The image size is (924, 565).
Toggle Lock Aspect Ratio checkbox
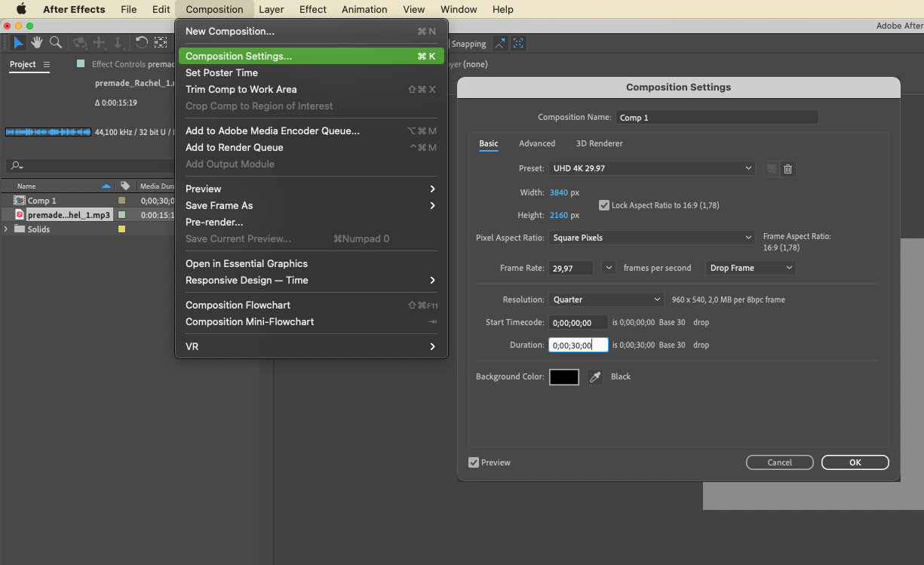point(604,205)
